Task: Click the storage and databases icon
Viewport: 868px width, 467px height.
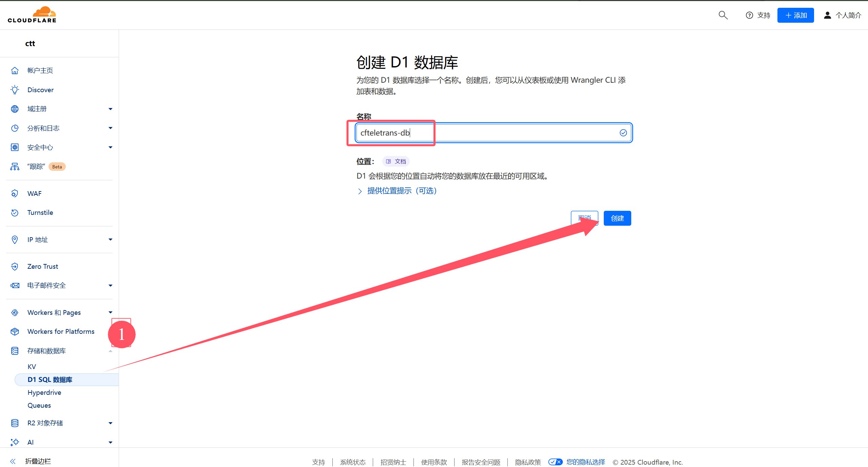Action: pyautogui.click(x=15, y=351)
